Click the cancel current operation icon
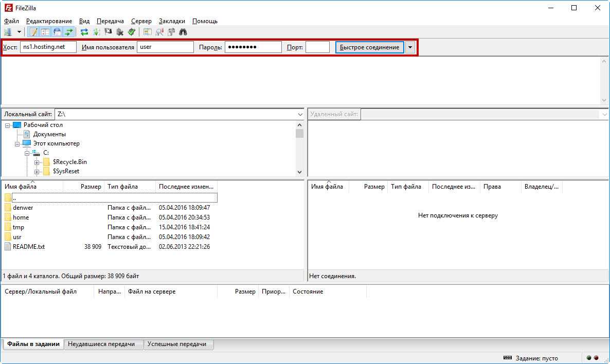Screen dimensions: 610x364 (108, 32)
